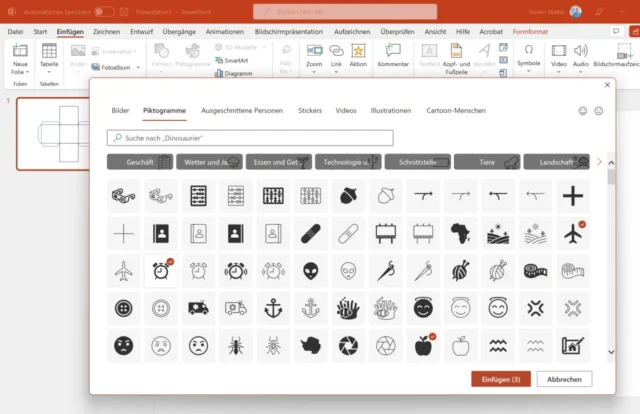The width and height of the screenshot is (640, 414).
Task: Deselect the checked apple pictogram
Action: (423, 346)
